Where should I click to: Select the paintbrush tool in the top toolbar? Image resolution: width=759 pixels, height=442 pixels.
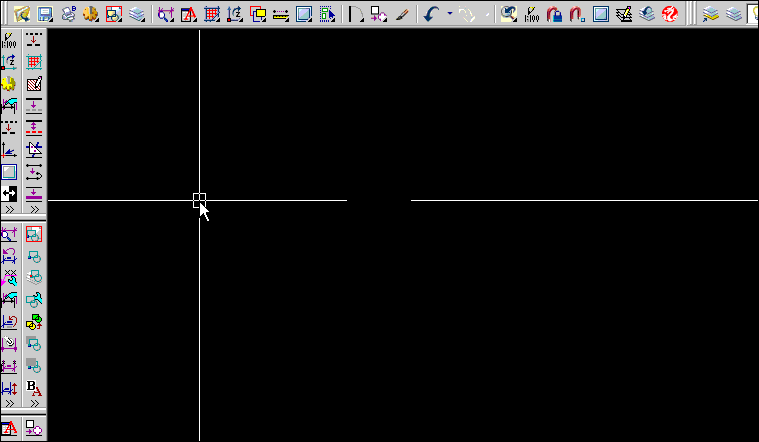(x=402, y=15)
